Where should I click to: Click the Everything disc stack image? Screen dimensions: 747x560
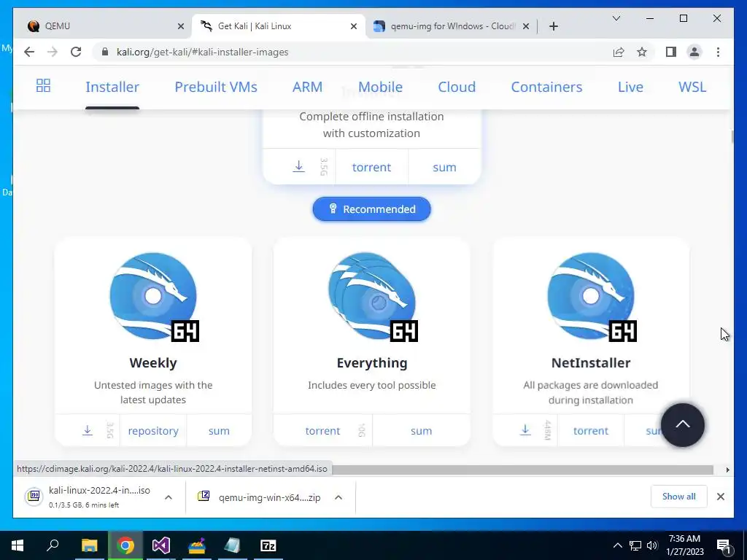coord(373,297)
